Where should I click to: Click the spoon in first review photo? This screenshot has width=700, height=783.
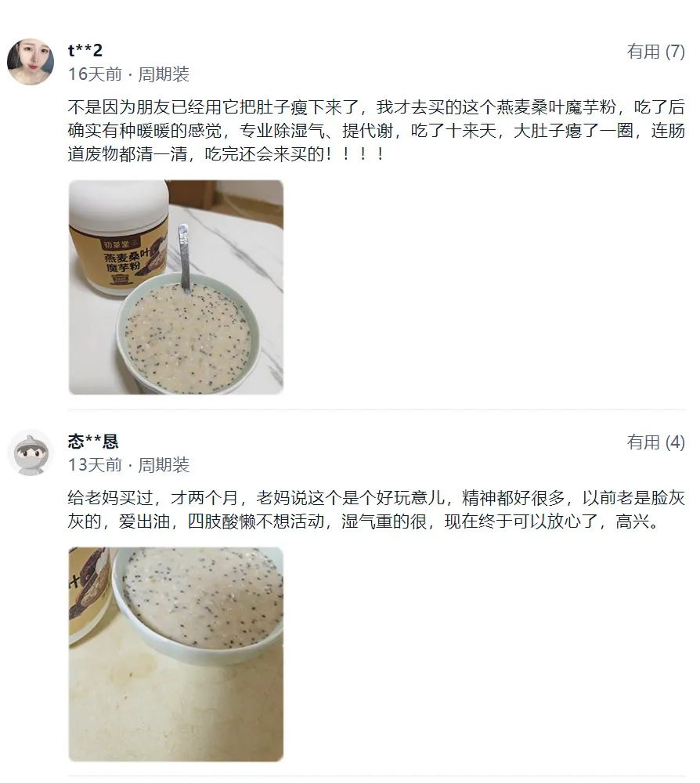point(184,258)
